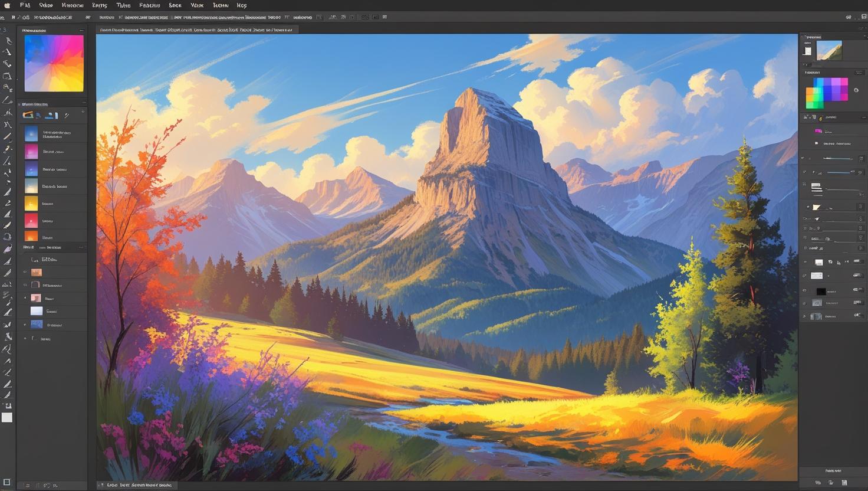868x491 pixels.
Task: Click the mountain preview thumbnail in the right panel
Action: click(x=829, y=50)
